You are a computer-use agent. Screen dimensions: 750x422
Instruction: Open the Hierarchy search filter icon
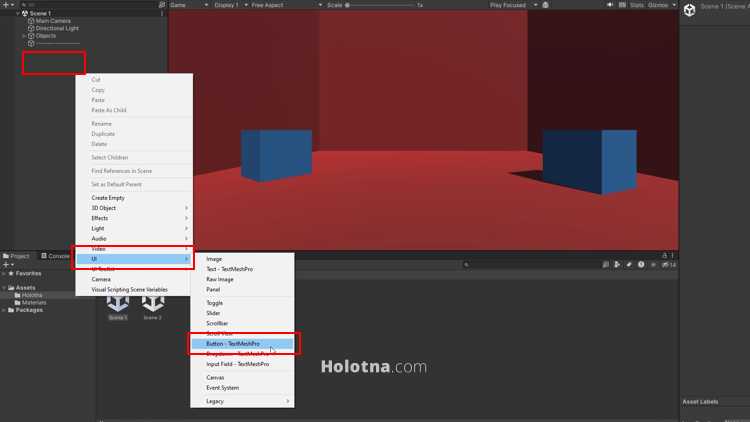pos(162,5)
